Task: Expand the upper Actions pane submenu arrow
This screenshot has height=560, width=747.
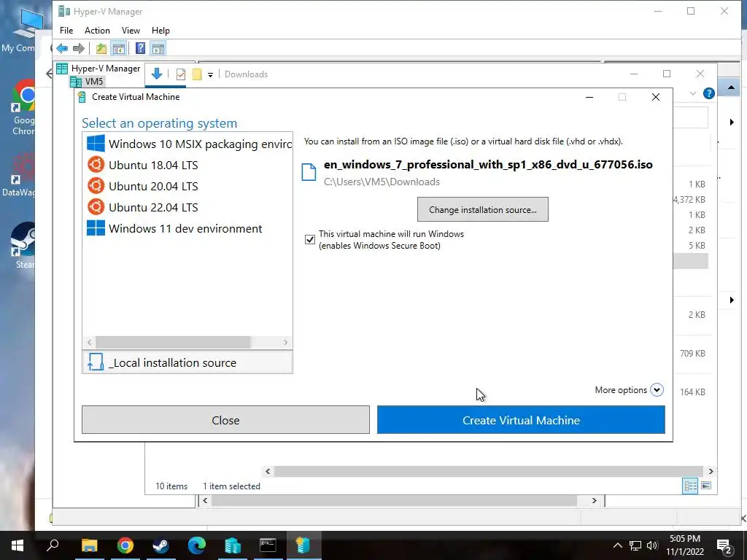Action: pos(732,122)
